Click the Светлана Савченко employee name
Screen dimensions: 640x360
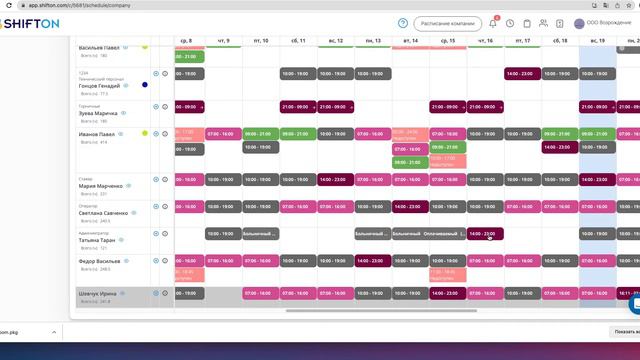pyautogui.click(x=103, y=213)
